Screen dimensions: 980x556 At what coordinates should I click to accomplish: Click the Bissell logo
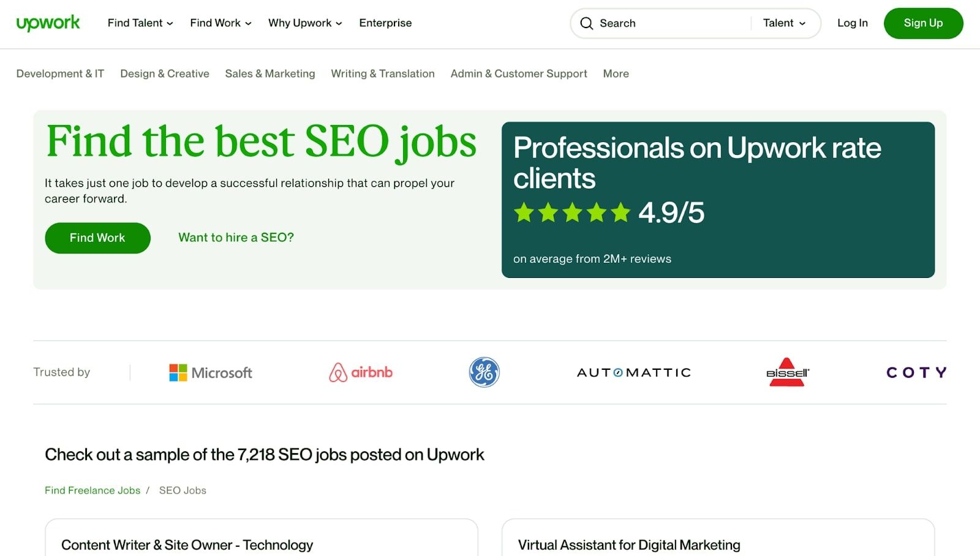(787, 372)
